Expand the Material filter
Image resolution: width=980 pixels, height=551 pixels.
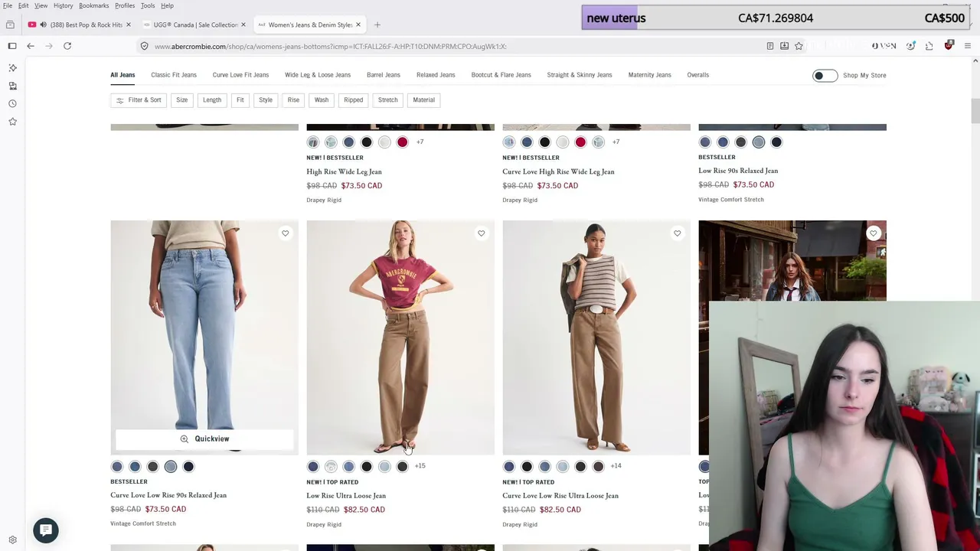(x=424, y=99)
